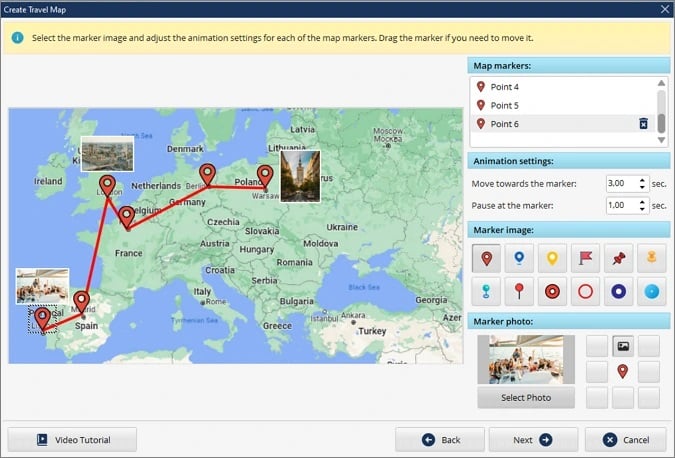Click the Warsaw photo thumbnail on map
The image size is (675, 458).
coord(300,176)
